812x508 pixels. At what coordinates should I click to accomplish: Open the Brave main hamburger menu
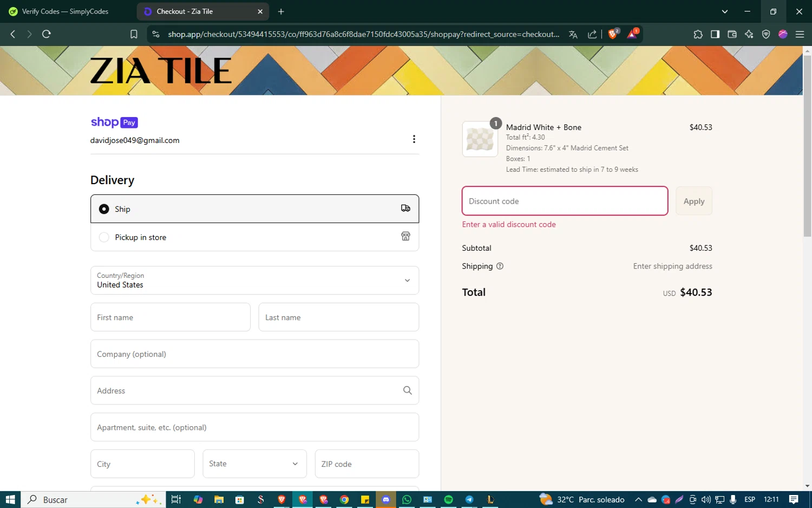(800, 34)
